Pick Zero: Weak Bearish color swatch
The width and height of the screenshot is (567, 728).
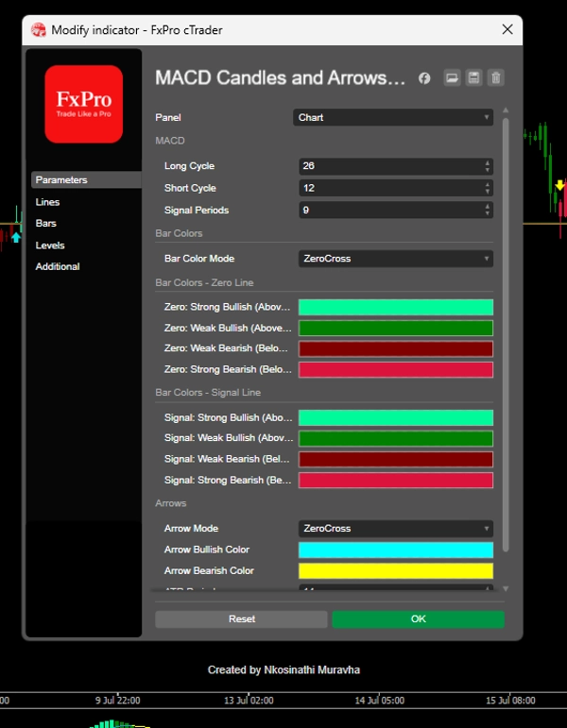point(396,349)
